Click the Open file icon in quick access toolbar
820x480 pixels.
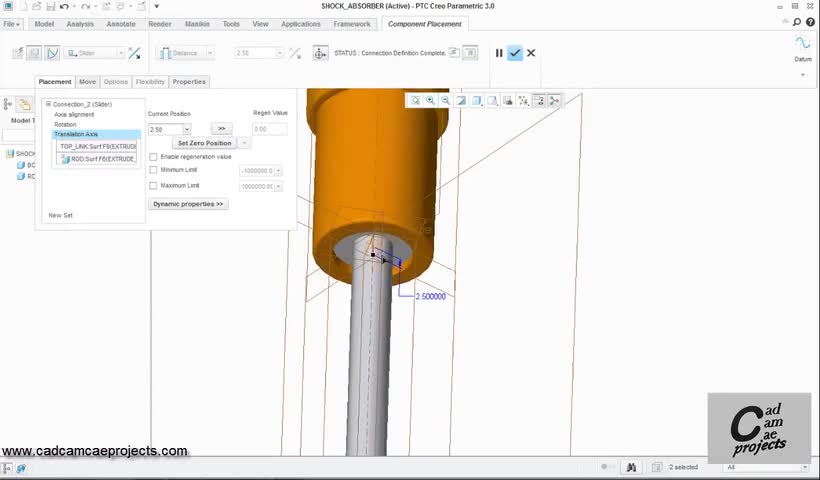point(37,7)
